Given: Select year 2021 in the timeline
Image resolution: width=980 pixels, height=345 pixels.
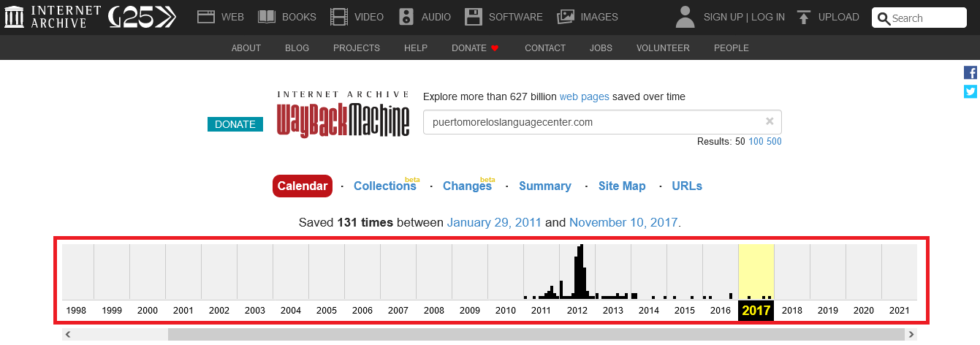Looking at the screenshot, I should coord(900,310).
